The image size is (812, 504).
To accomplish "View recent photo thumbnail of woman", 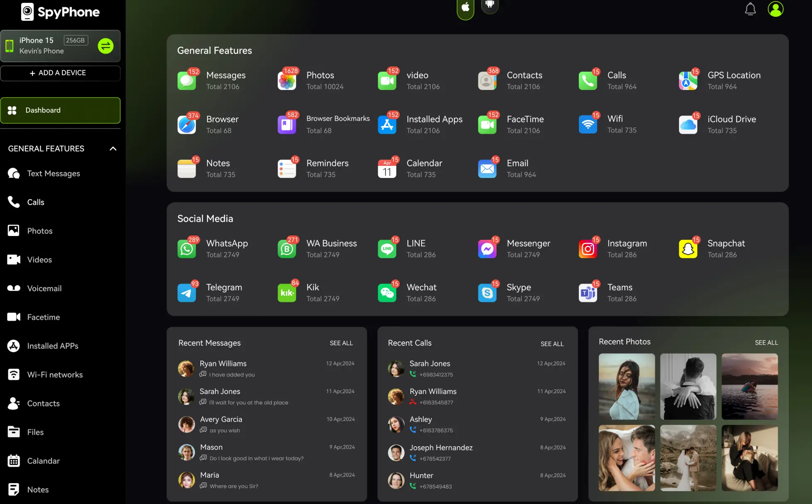I will 627,386.
